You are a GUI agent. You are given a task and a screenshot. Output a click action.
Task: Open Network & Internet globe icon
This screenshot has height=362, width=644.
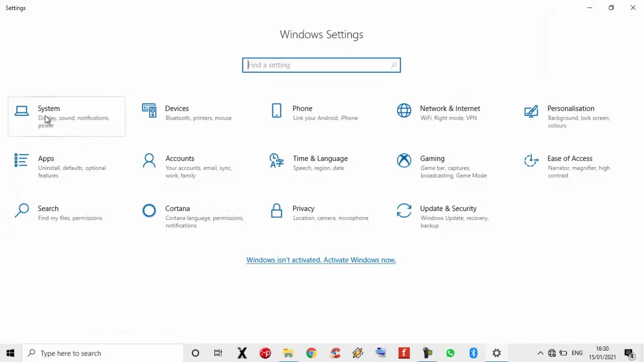404,111
